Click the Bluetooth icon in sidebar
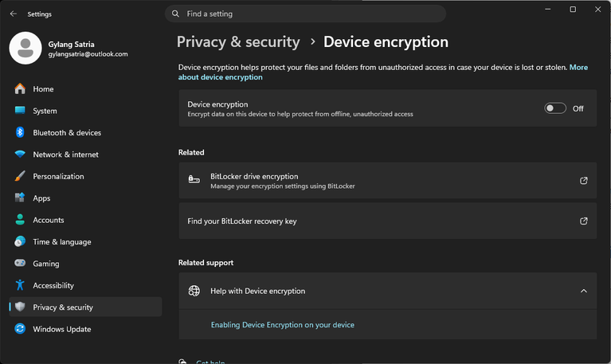Image resolution: width=611 pixels, height=364 pixels. click(x=20, y=132)
